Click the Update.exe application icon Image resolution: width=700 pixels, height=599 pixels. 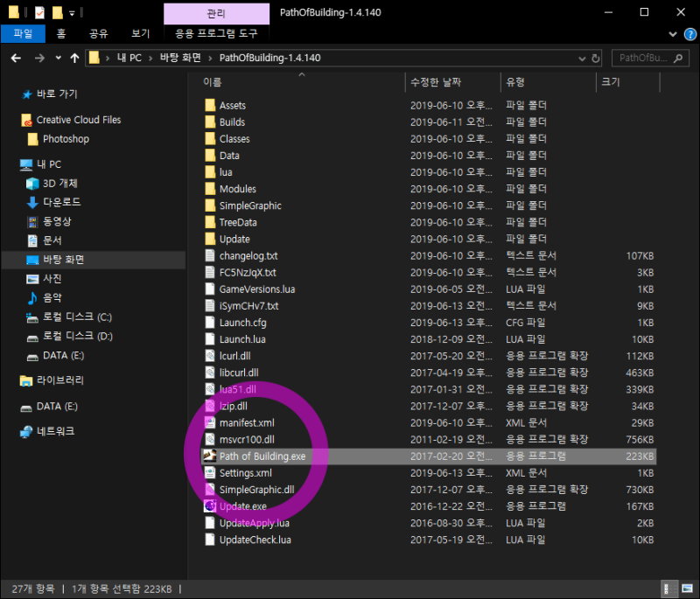210,506
